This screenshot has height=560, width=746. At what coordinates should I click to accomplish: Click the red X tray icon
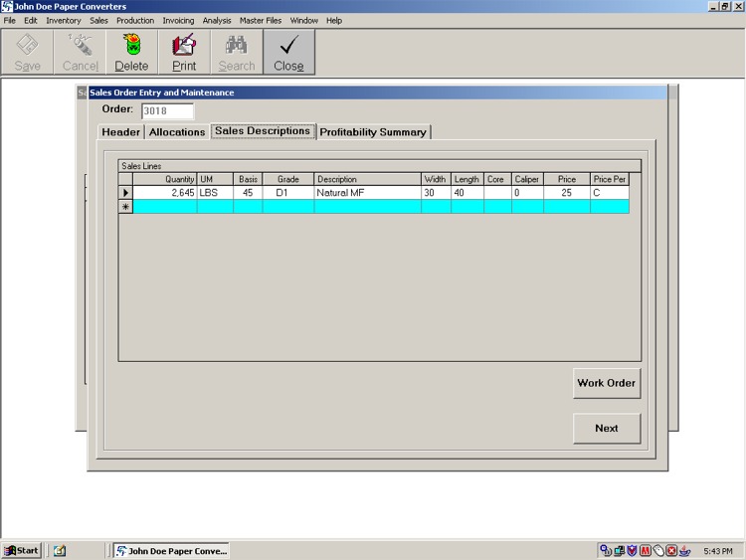[671, 551]
